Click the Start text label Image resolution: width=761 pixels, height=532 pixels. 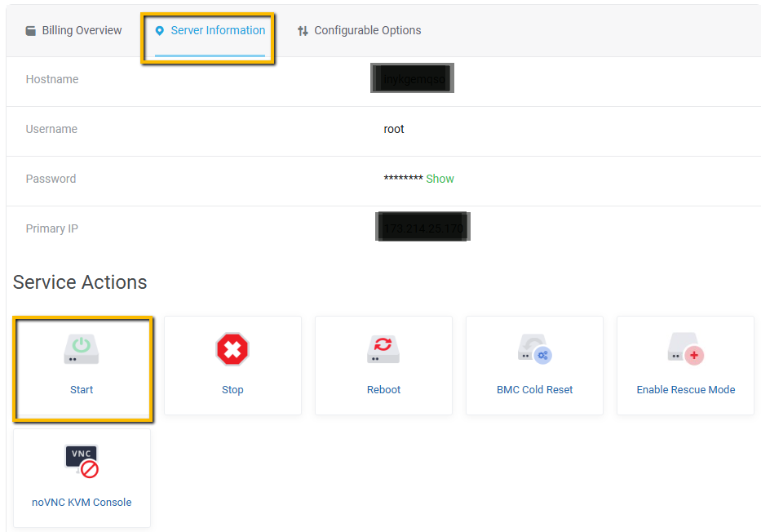point(82,390)
